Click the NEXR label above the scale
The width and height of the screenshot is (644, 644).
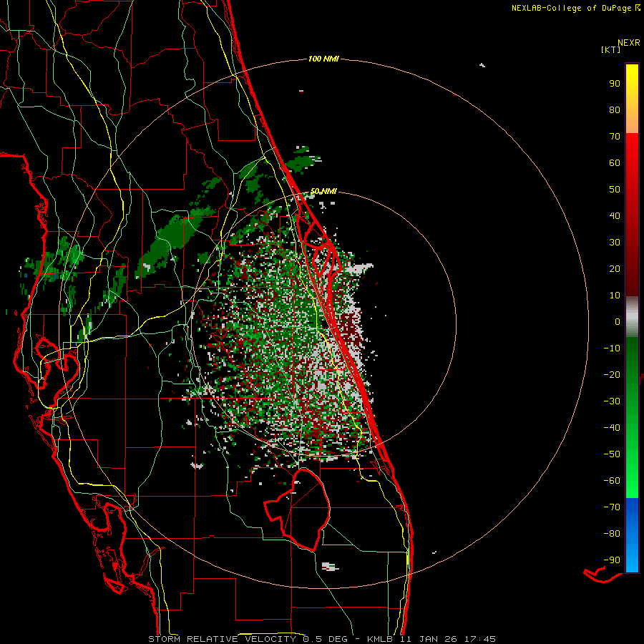628,43
